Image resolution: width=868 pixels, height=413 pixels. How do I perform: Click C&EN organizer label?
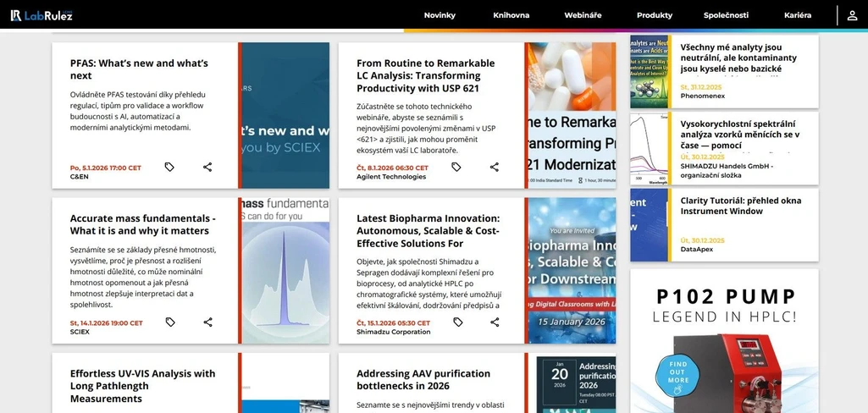click(79, 177)
